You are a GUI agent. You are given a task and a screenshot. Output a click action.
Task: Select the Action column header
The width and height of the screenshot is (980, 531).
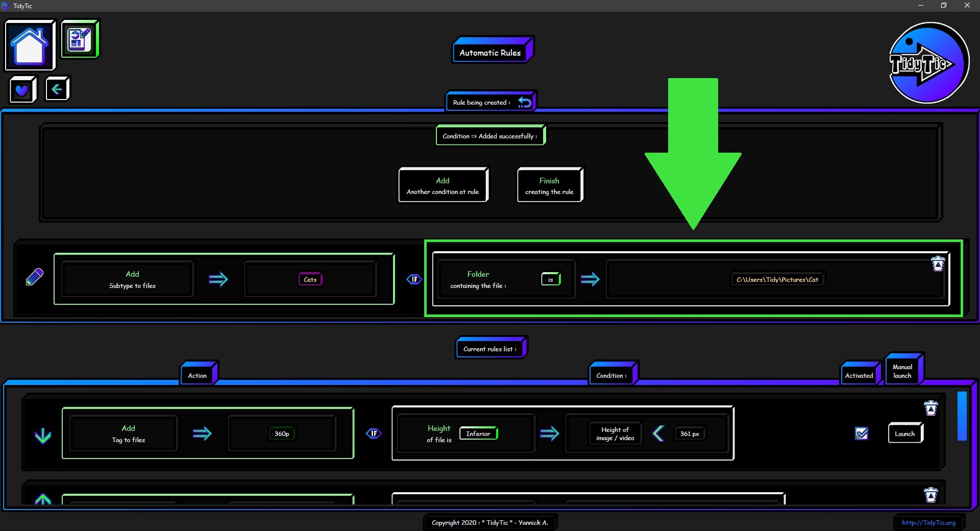[x=199, y=373]
